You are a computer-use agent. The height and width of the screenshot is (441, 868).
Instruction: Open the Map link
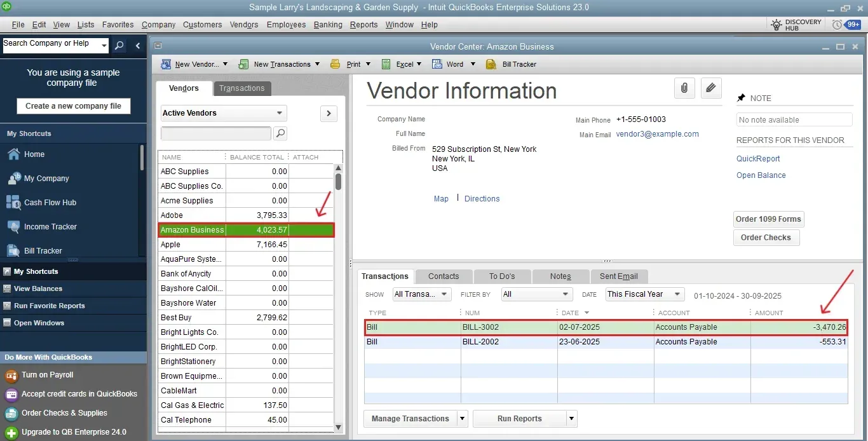pyautogui.click(x=441, y=199)
